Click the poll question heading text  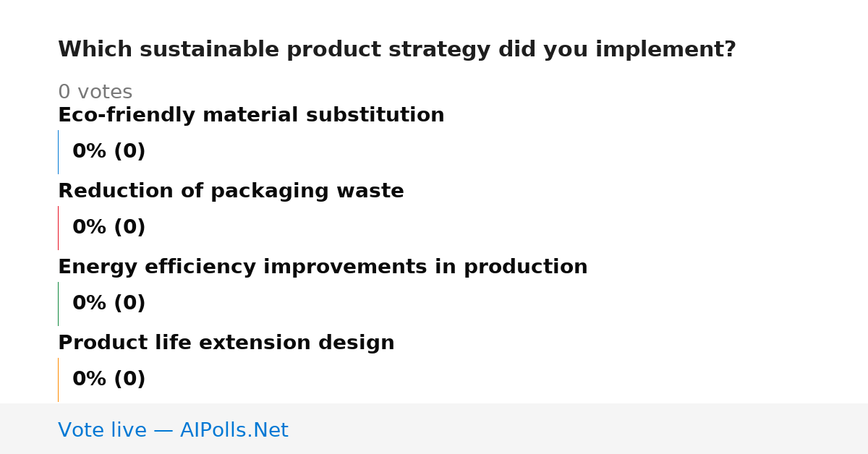[397, 50]
